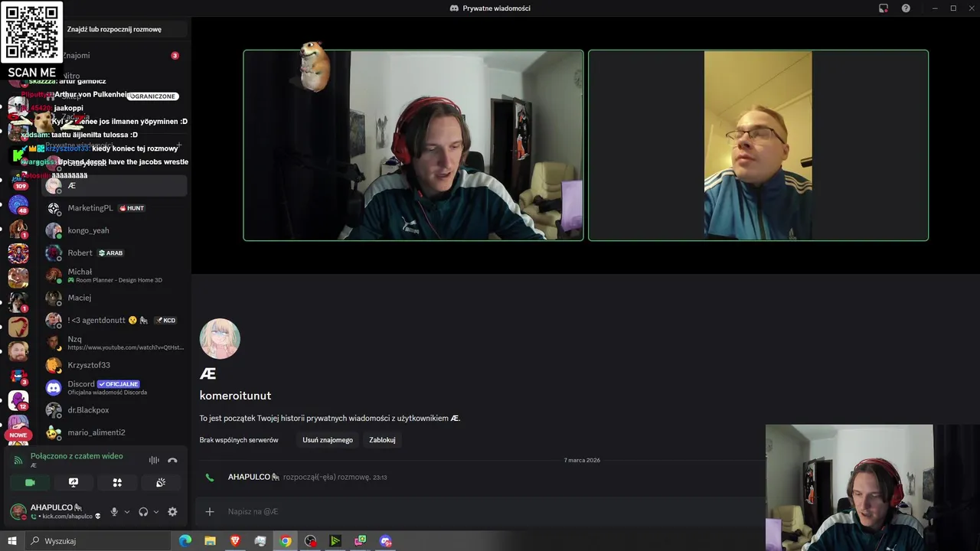Expand the microphone input options arrow
The image size is (980, 551).
126,512
